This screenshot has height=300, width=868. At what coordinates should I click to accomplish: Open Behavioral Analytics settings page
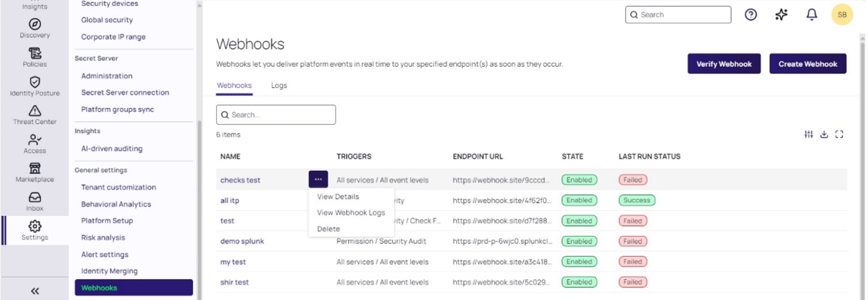coord(116,204)
